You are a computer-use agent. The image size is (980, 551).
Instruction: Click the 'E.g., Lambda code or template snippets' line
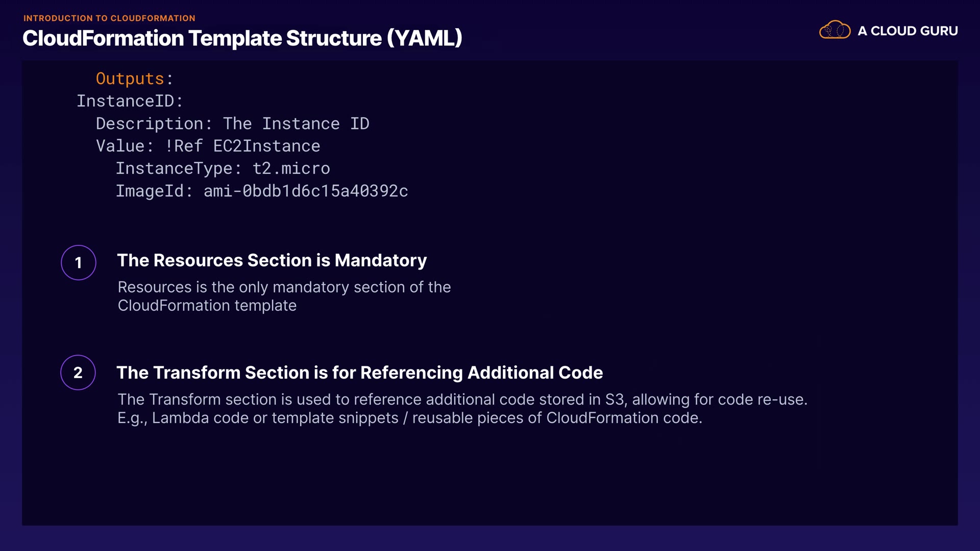coord(409,418)
